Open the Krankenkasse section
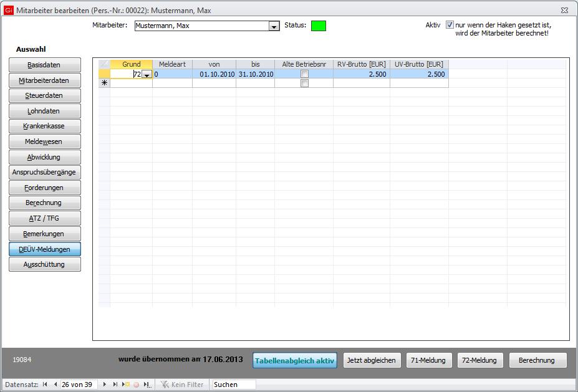Viewport: 578px width, 392px height. point(45,126)
